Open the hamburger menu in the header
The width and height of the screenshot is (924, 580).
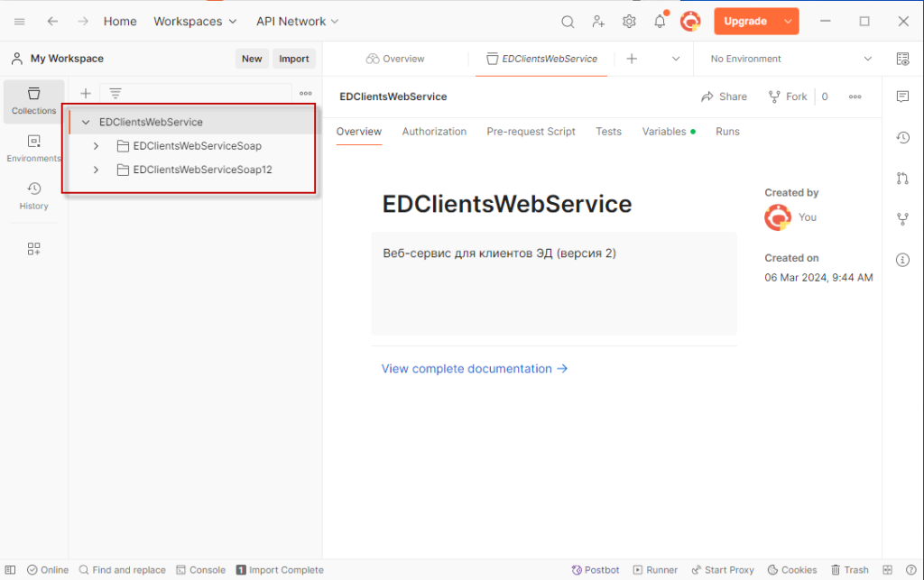pos(20,22)
